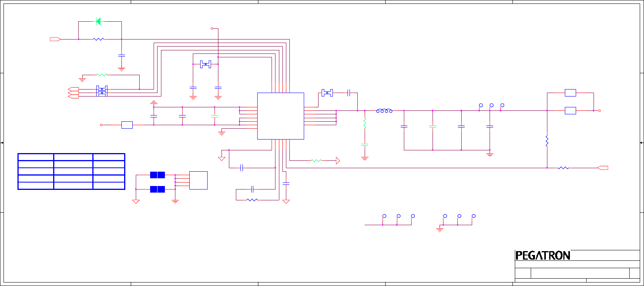Select the large central IC rectangle
This screenshot has height=286, width=644.
click(x=280, y=116)
